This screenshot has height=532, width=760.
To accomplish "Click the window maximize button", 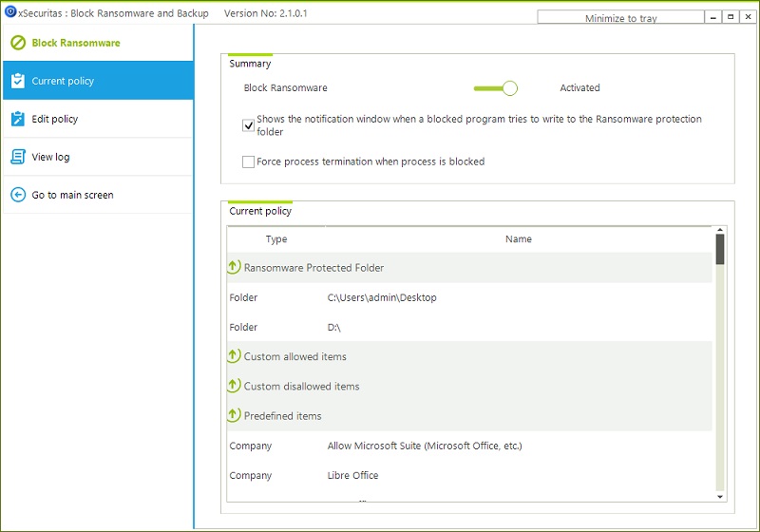I will pos(731,17).
